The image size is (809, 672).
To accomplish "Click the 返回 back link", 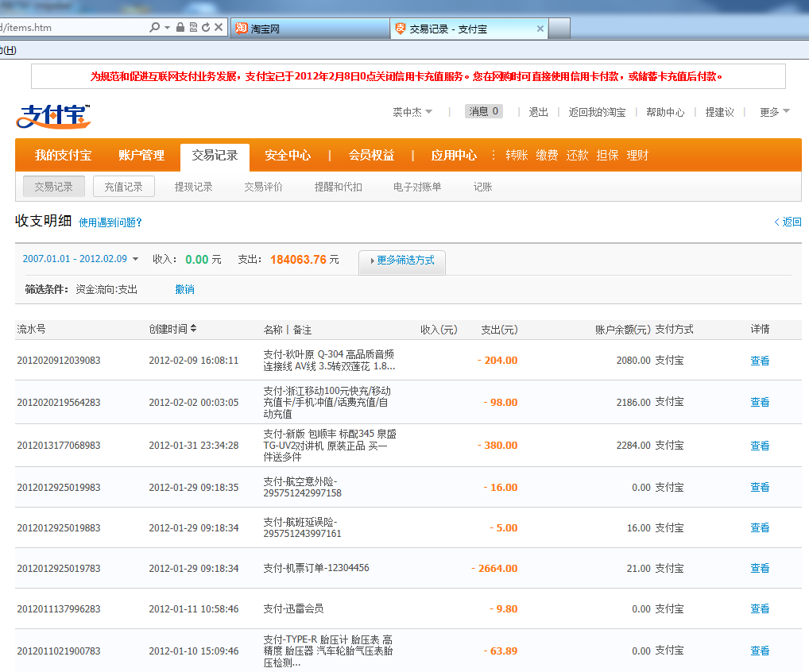I will click(788, 222).
